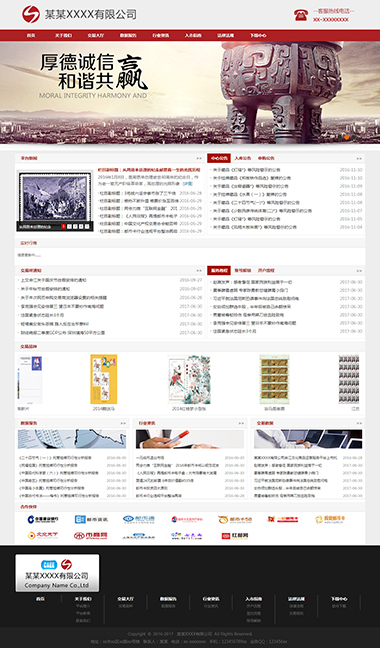Select the orange banner carousel dot
The width and height of the screenshot is (380, 648).
pos(347,137)
